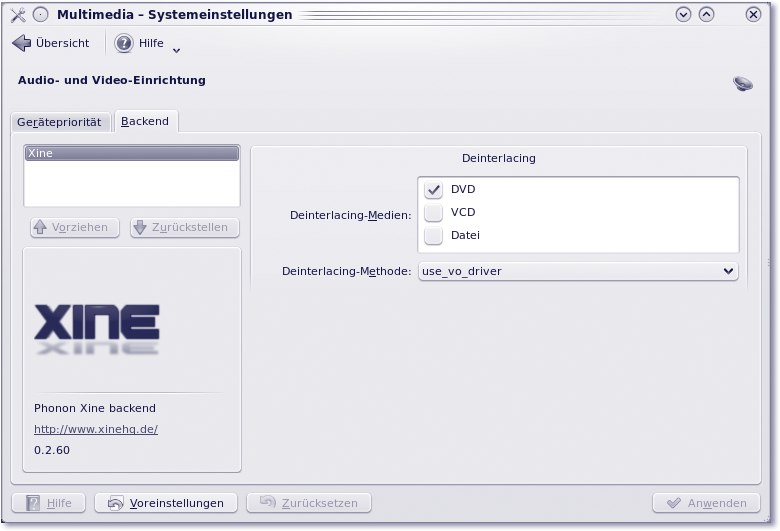Switch to the Gerätepriorität tab
This screenshot has width=780, height=531.
(x=59, y=122)
